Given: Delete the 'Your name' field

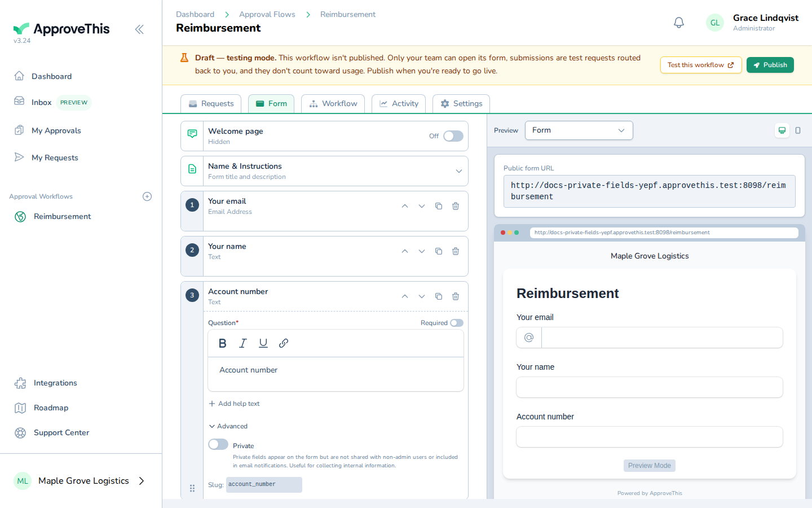Looking at the screenshot, I should click(456, 251).
